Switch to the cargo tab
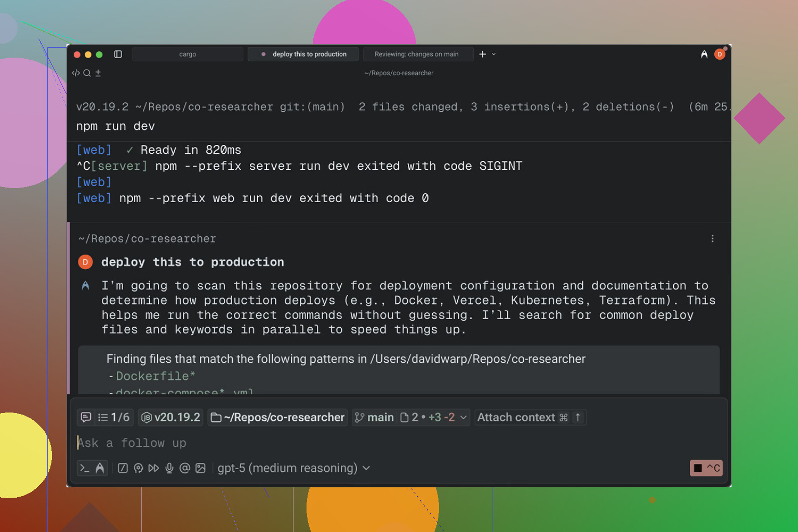The image size is (798, 532). click(188, 54)
